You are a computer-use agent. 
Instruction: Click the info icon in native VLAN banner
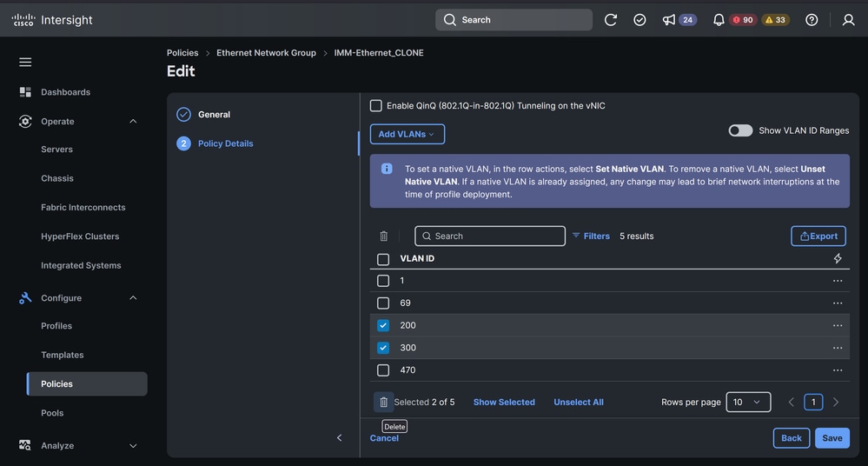coord(387,169)
